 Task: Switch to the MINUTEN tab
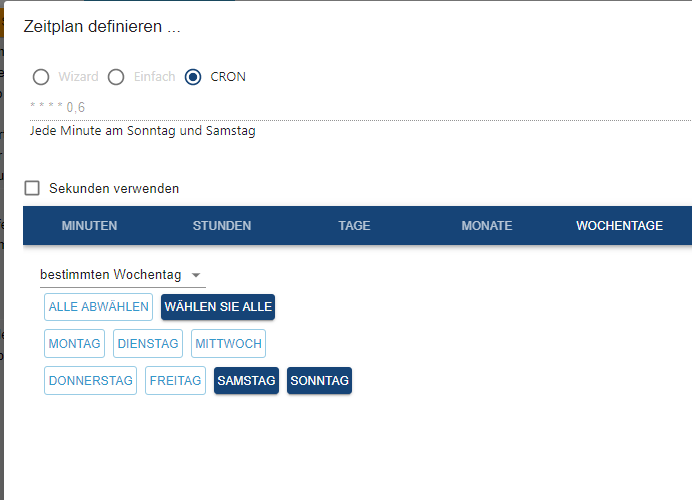pos(89,226)
